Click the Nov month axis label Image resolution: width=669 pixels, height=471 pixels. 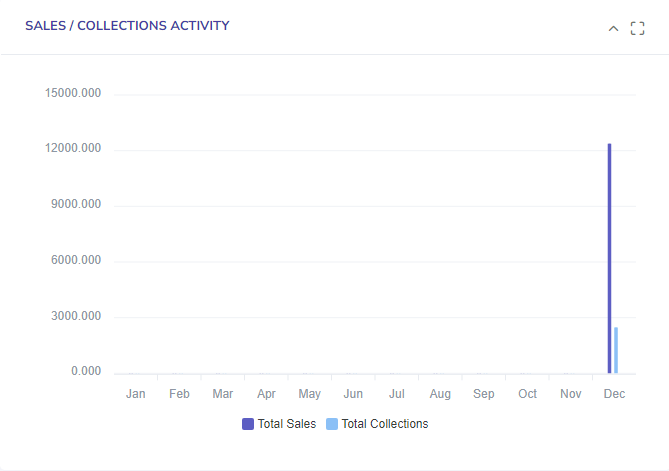[x=571, y=394]
